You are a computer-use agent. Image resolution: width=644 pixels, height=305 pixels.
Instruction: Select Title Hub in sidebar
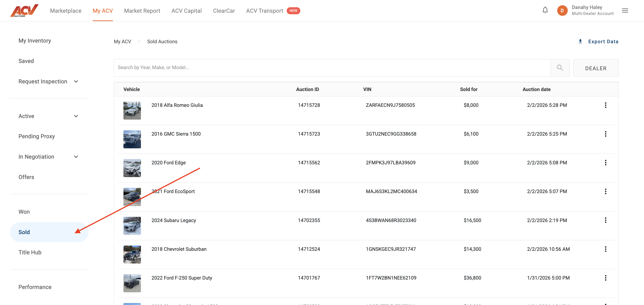[x=30, y=252]
